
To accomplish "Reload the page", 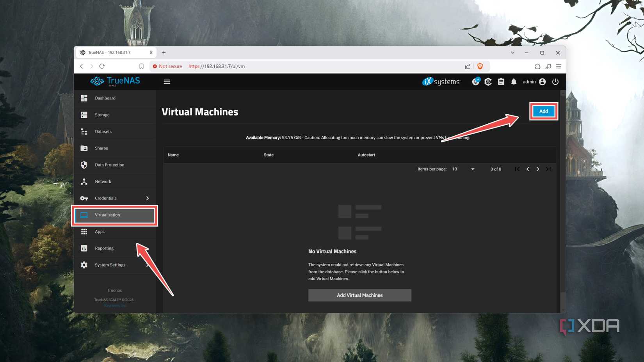I will [102, 66].
